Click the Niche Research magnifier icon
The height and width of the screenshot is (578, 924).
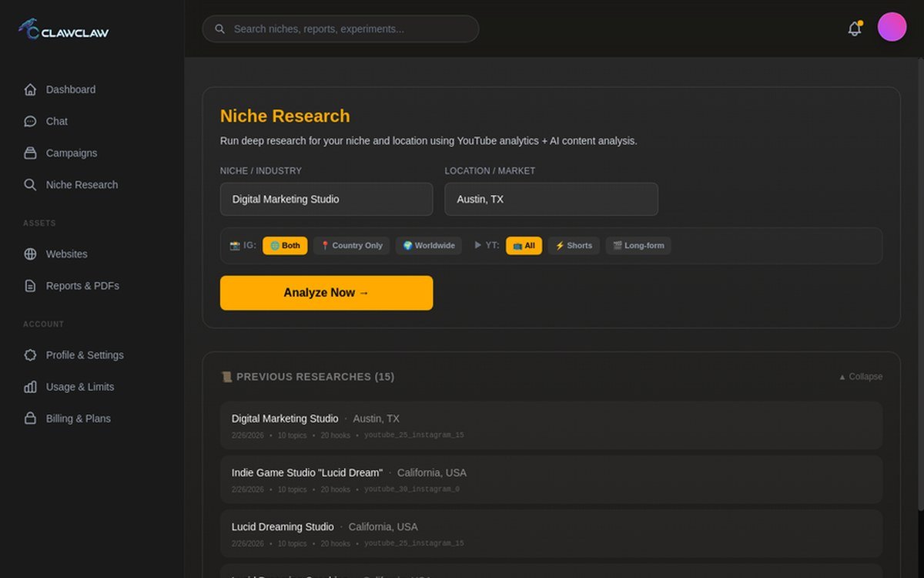click(x=30, y=185)
